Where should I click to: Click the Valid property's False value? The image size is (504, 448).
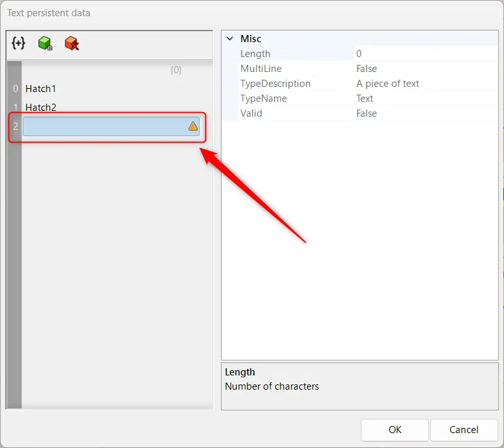click(367, 113)
